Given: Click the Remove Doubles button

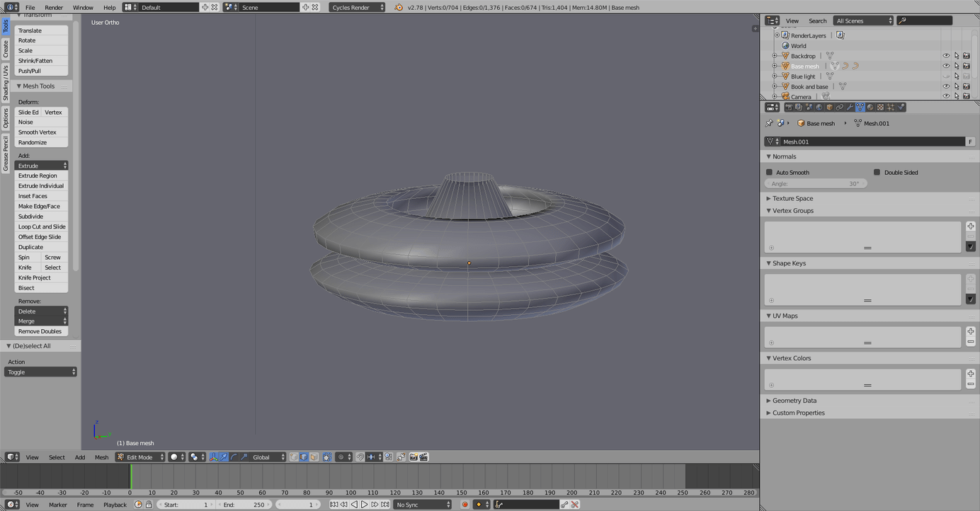Looking at the screenshot, I should (40, 331).
